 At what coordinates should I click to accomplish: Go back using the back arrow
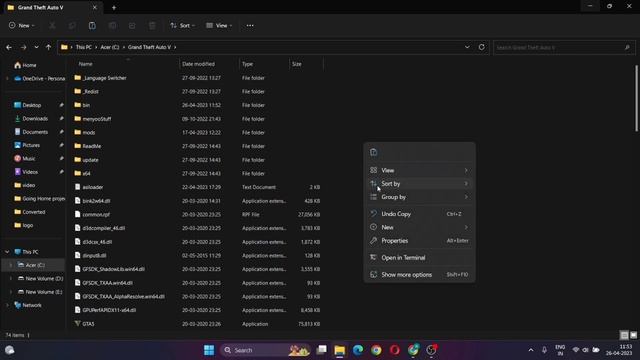(x=9, y=47)
